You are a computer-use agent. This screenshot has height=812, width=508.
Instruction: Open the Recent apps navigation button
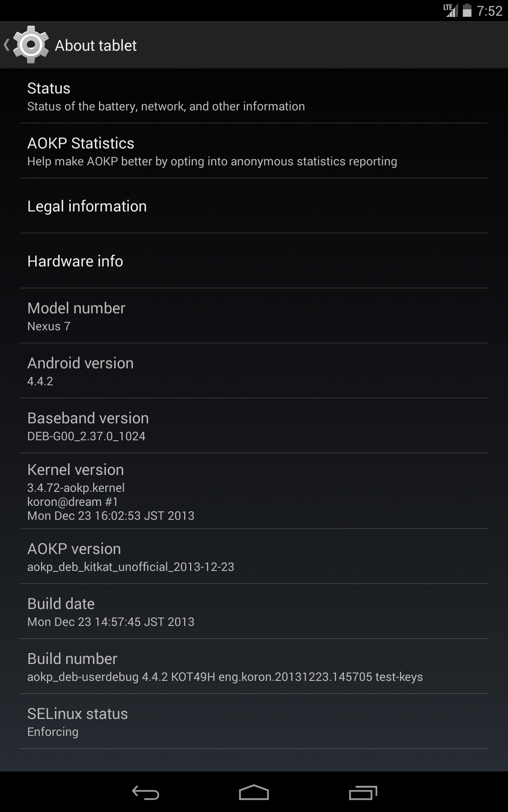(x=363, y=793)
